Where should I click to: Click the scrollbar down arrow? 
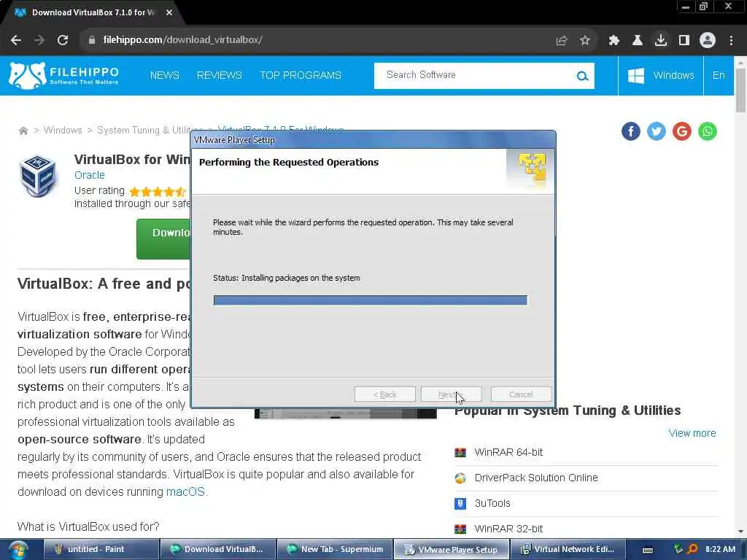(740, 531)
